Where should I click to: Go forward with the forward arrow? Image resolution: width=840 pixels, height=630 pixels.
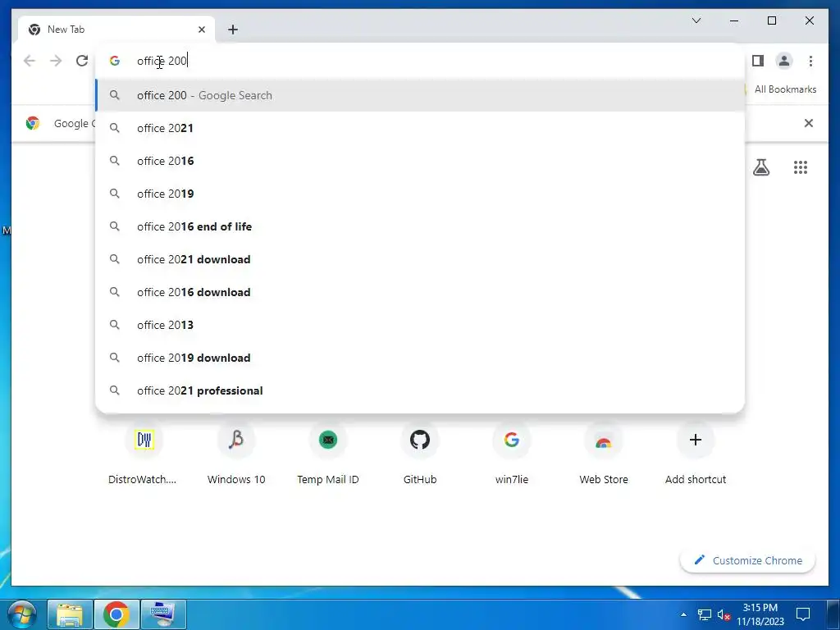click(x=56, y=61)
